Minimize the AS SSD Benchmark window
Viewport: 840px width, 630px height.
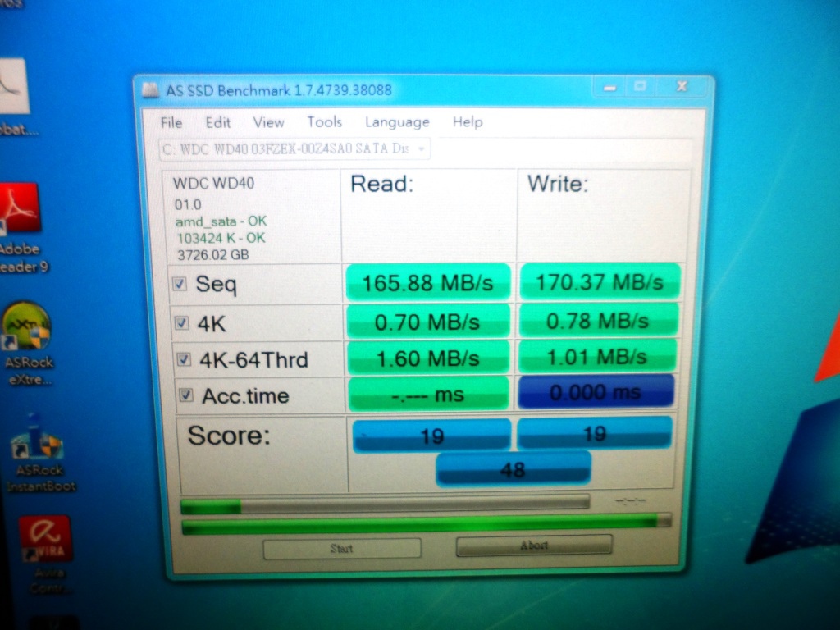coord(609,87)
